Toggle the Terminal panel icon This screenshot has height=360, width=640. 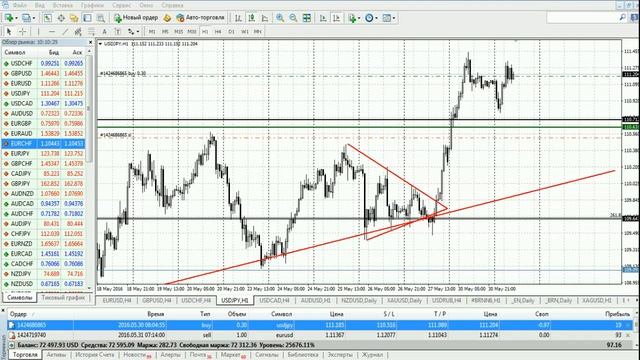[x=87, y=18]
